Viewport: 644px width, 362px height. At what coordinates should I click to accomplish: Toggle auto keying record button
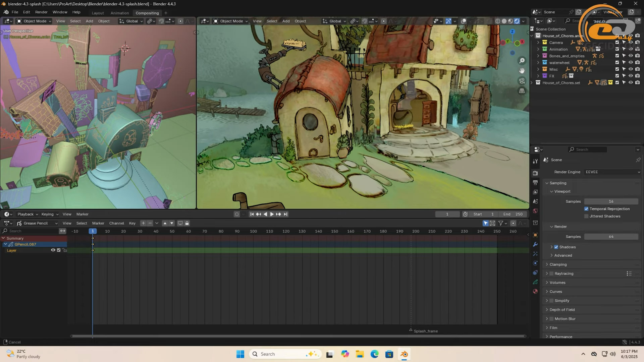[x=237, y=214]
